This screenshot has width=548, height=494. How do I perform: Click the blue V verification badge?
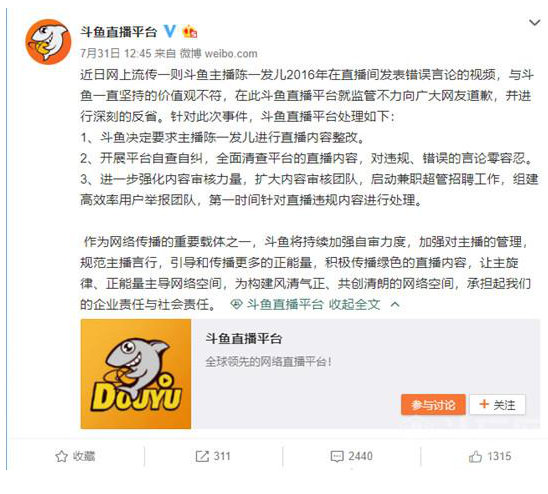[x=170, y=31]
